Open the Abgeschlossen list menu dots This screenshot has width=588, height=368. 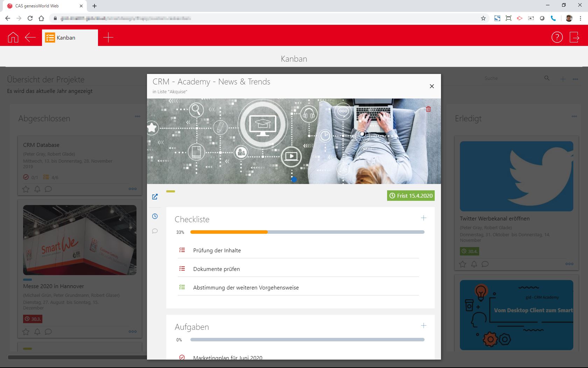click(x=138, y=116)
